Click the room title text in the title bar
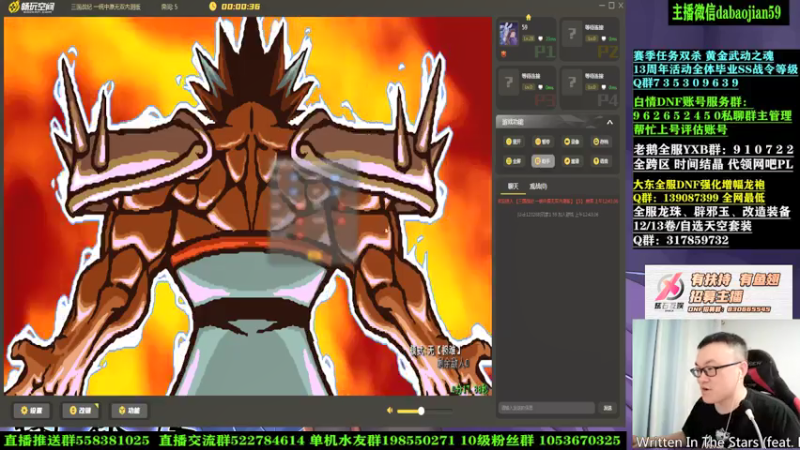The image size is (800, 450). (x=106, y=7)
